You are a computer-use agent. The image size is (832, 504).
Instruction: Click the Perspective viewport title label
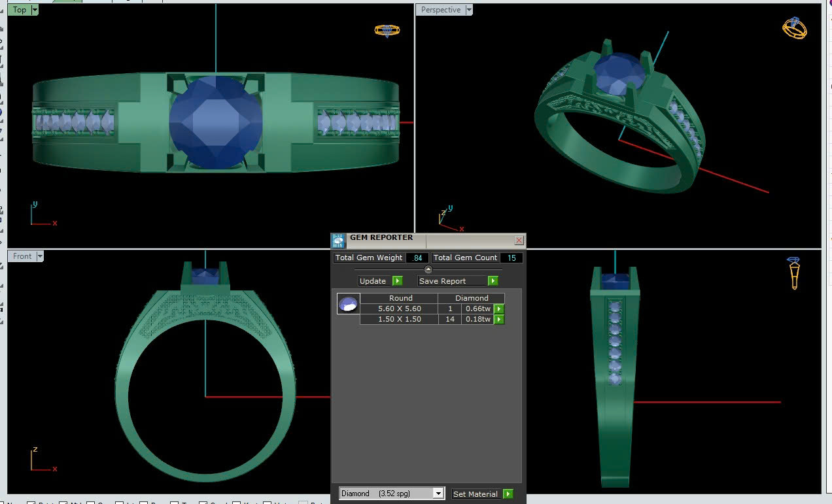tap(441, 10)
